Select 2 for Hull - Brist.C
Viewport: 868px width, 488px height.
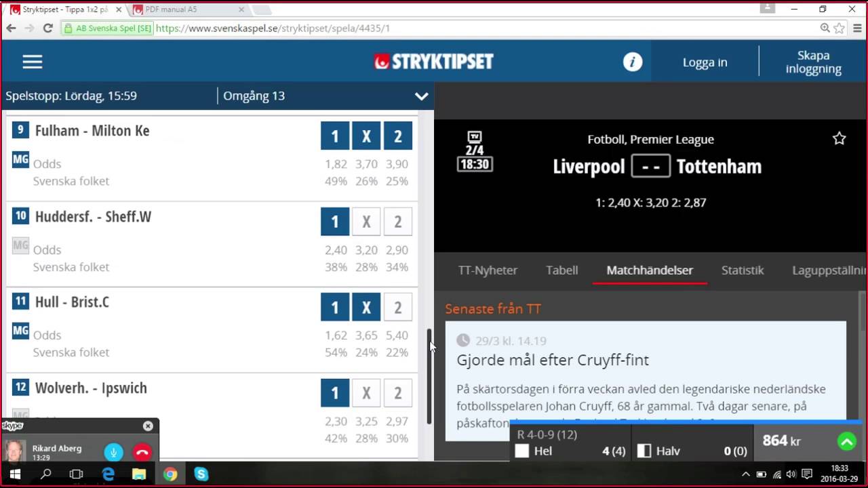tap(398, 307)
